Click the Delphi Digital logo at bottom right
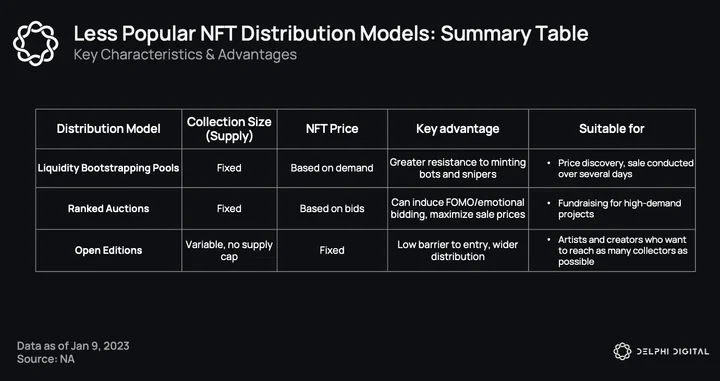Screen dimensions: 720x381 tap(661, 352)
